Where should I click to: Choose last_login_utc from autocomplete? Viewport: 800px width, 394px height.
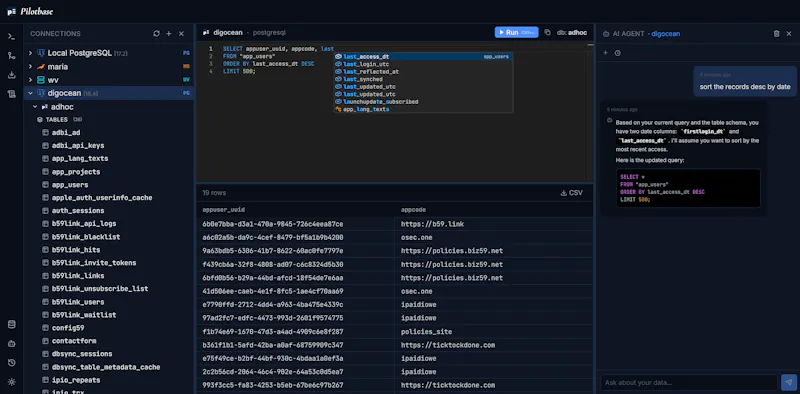pyautogui.click(x=423, y=64)
